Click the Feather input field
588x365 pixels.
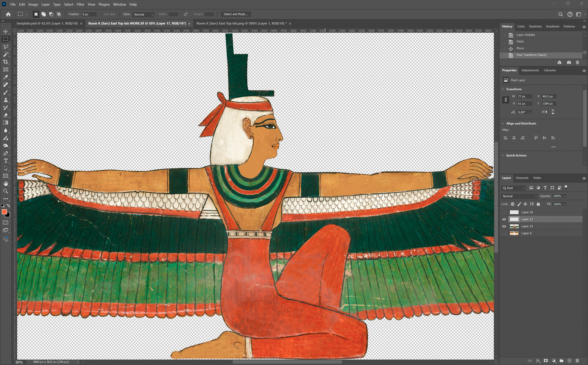tap(89, 14)
